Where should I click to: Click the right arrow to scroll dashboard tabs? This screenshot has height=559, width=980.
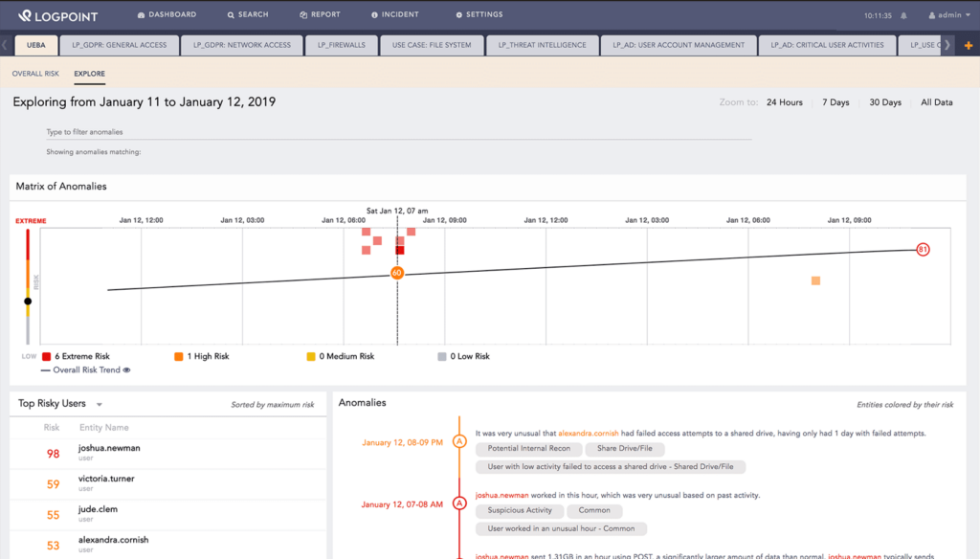(x=949, y=44)
